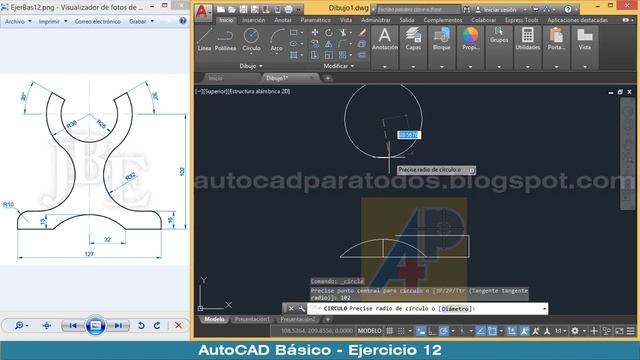Toggle object snap tracking in status bar
The image size is (640, 360).
click(x=481, y=331)
